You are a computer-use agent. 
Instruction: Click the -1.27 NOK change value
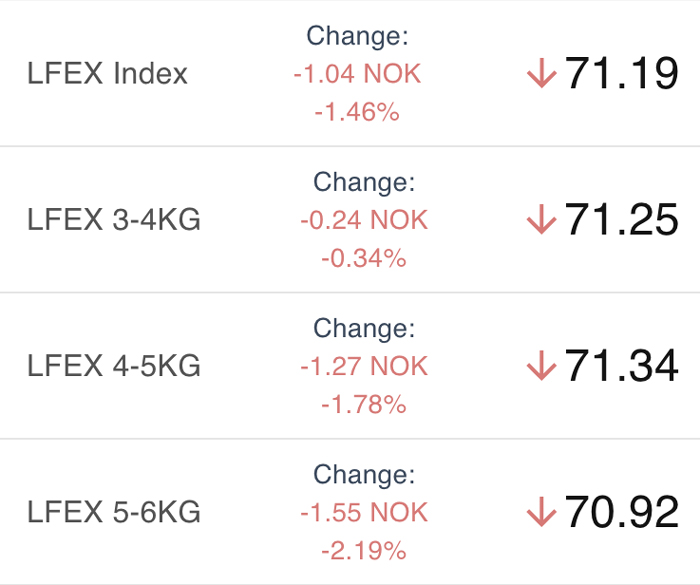[x=364, y=366]
